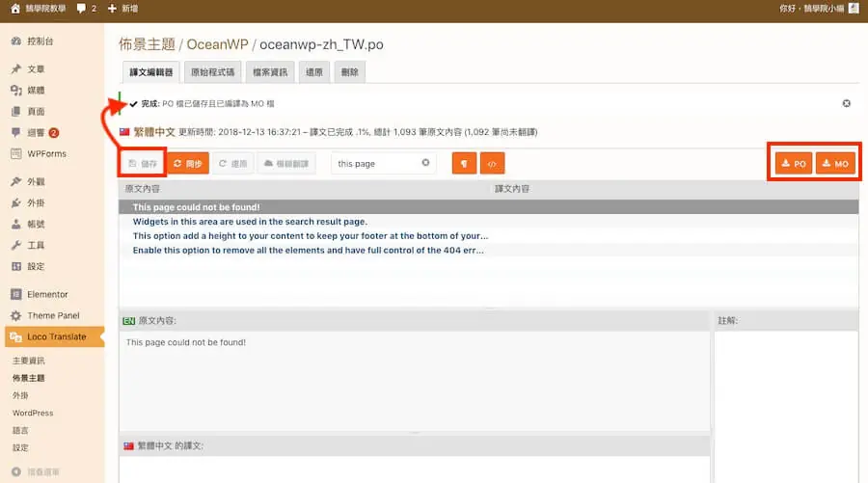
Task: Open the user avatar in the admin bar
Action: (x=854, y=9)
